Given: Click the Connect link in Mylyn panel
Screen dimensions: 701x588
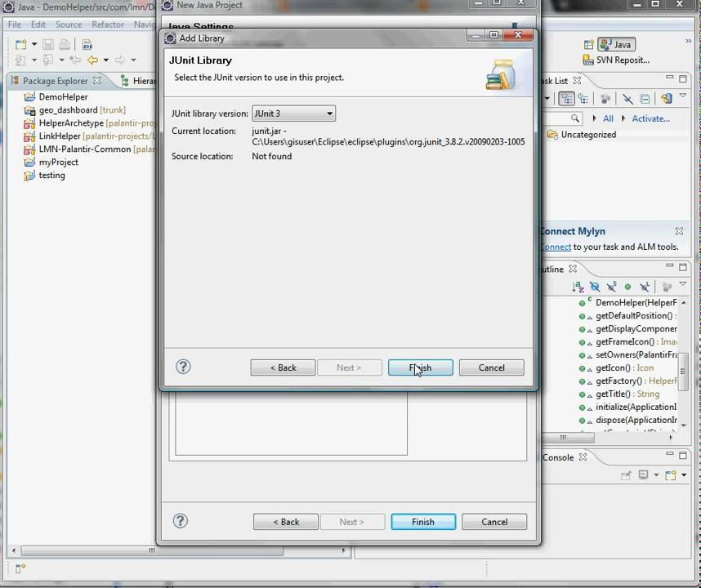Looking at the screenshot, I should tap(556, 247).
